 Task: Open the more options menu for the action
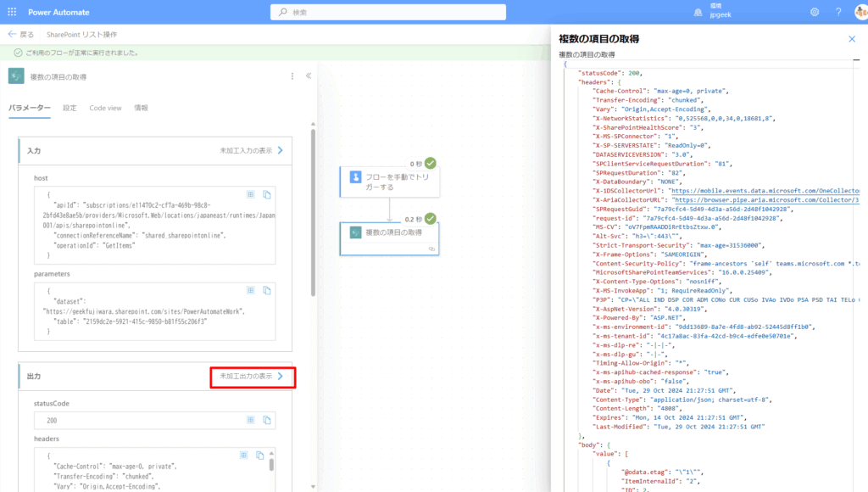pos(292,76)
